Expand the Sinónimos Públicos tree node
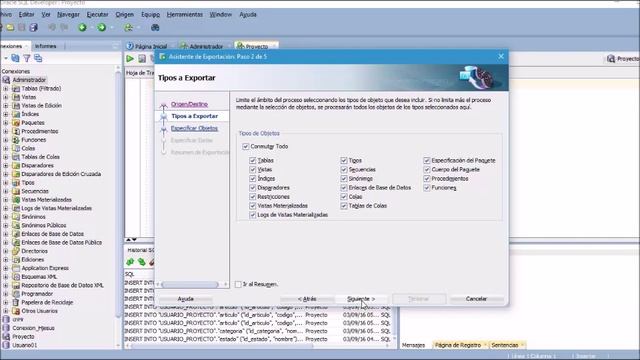This screenshot has width=640, height=360. point(6,226)
